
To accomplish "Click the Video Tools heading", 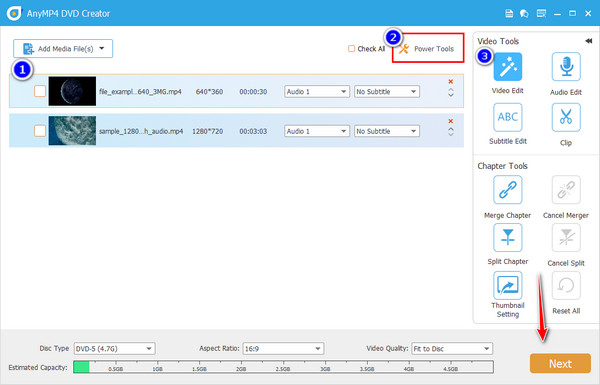I will [x=498, y=41].
